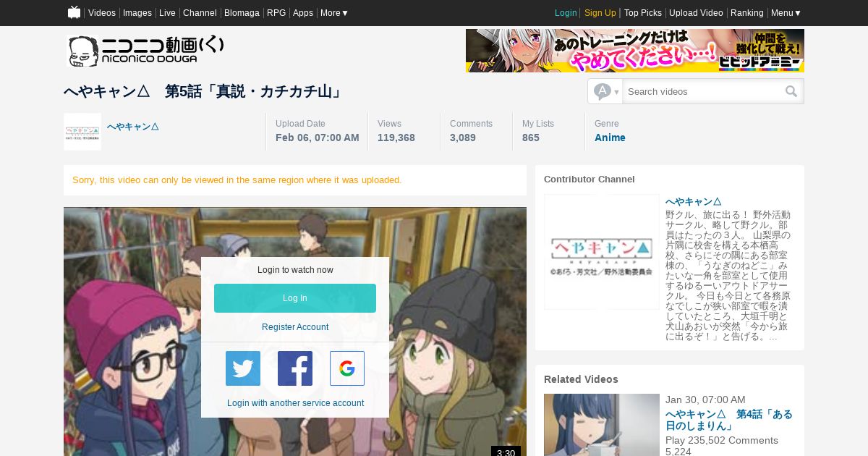The height and width of the screenshot is (456, 868).
Task: Open the RPG menu item
Action: (276, 13)
